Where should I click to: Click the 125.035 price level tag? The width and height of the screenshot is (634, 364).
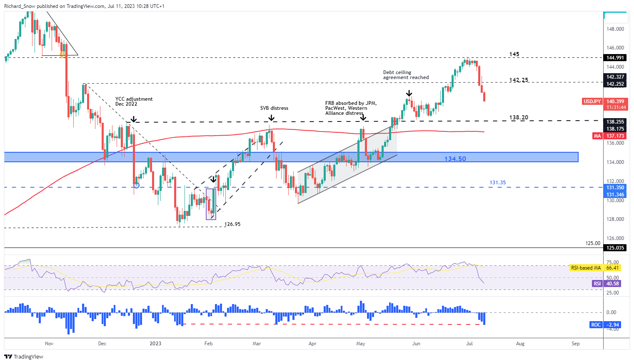tap(615, 248)
